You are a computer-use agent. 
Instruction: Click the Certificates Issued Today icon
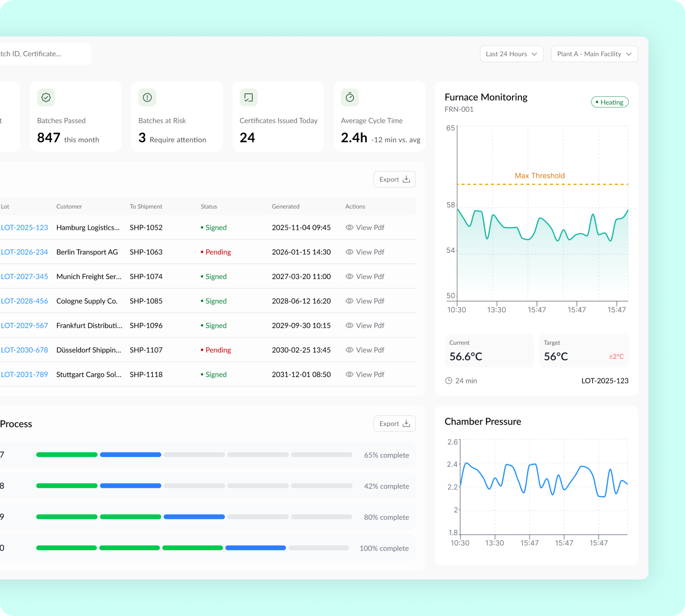pyautogui.click(x=248, y=98)
